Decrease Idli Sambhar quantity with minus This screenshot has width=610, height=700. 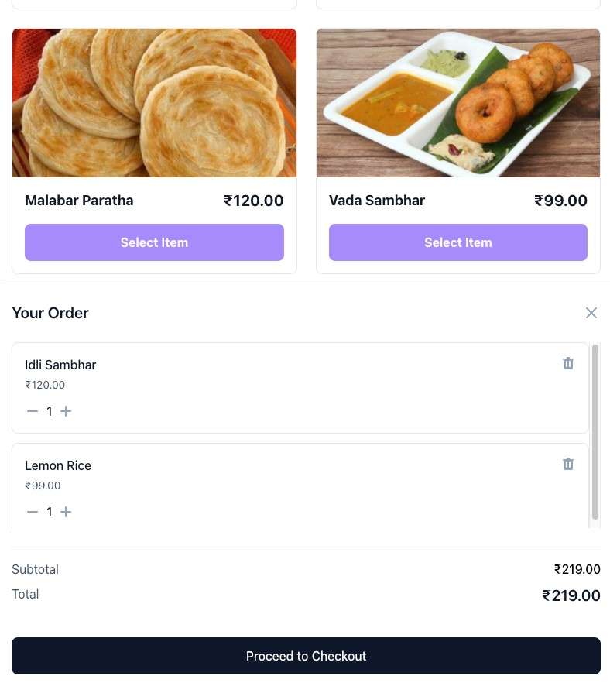click(x=33, y=411)
